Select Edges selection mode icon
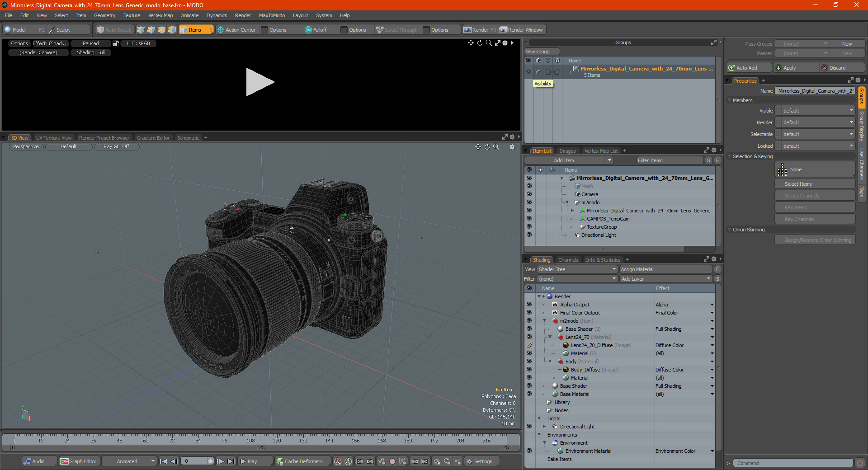Viewport: 868px width, 470px height. click(x=151, y=30)
